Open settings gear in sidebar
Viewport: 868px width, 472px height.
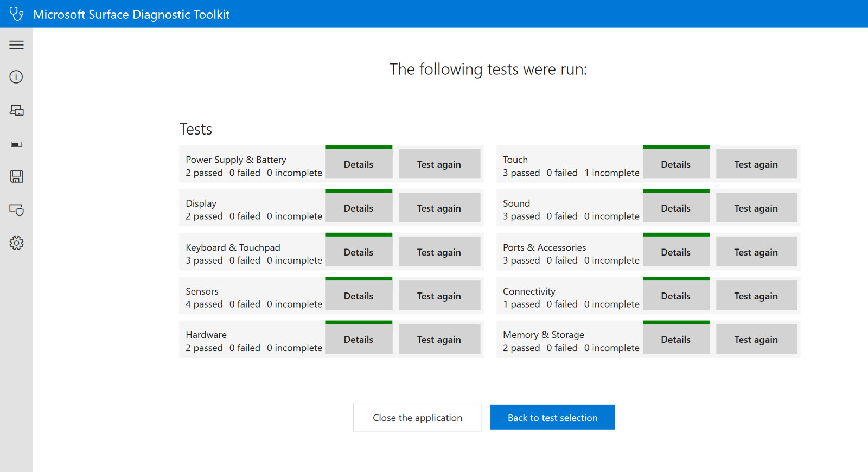16,243
